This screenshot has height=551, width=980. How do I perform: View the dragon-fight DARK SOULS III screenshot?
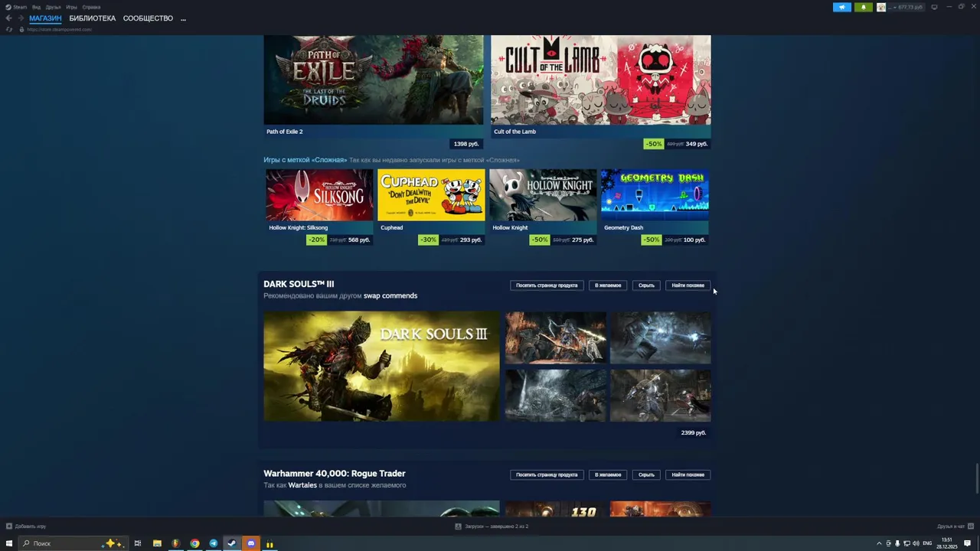pos(556,337)
